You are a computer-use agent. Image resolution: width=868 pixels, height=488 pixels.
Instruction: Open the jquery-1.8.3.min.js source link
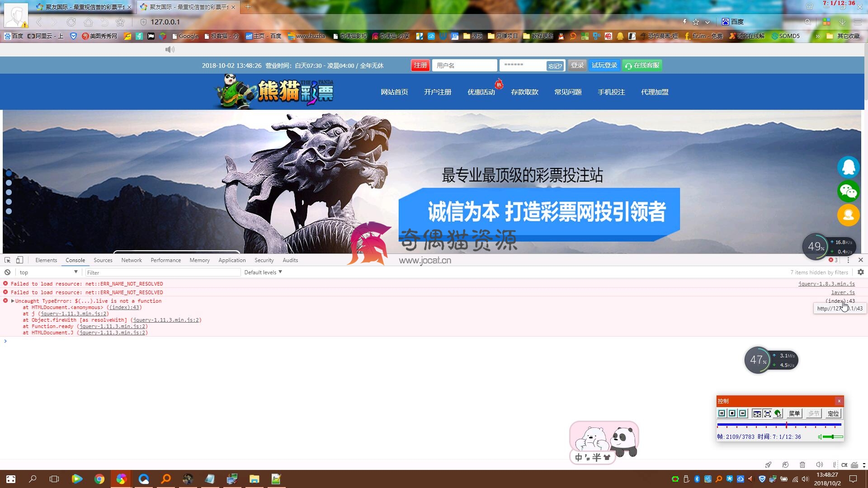(x=826, y=284)
